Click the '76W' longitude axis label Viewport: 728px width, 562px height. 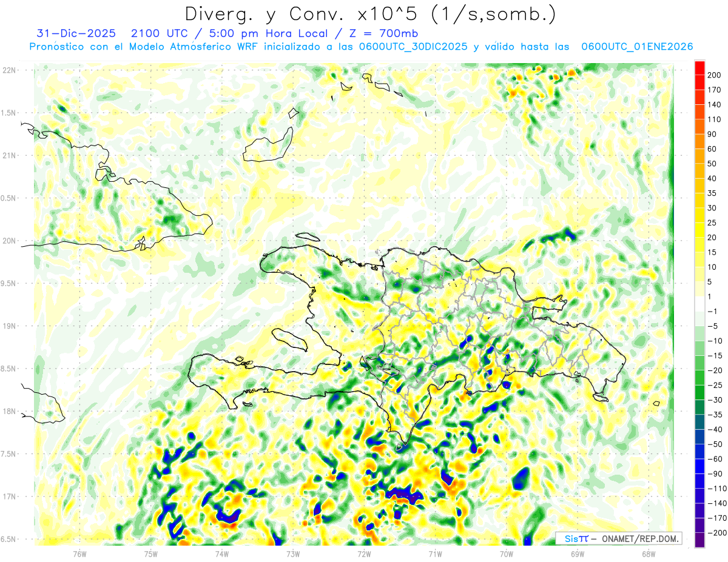click(79, 554)
